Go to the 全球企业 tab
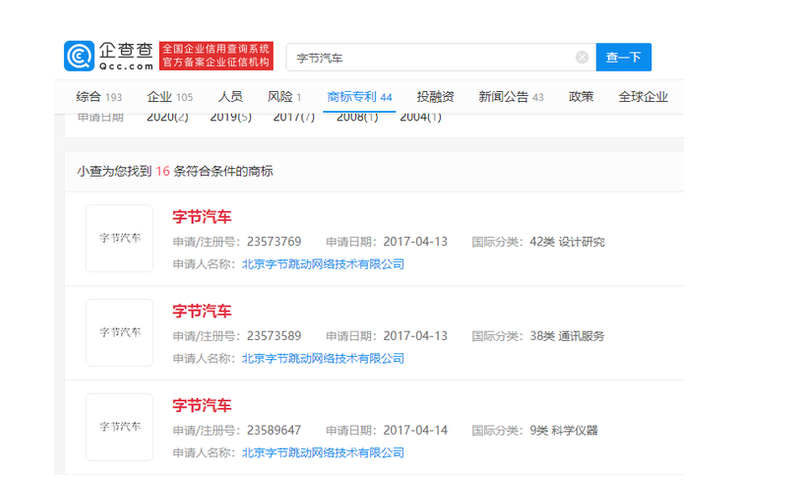The height and width of the screenshot is (501, 800). pos(643,96)
